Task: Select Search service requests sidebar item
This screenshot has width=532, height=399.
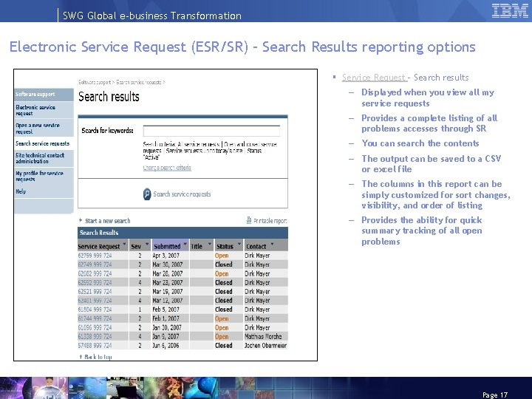Action: click(44, 143)
